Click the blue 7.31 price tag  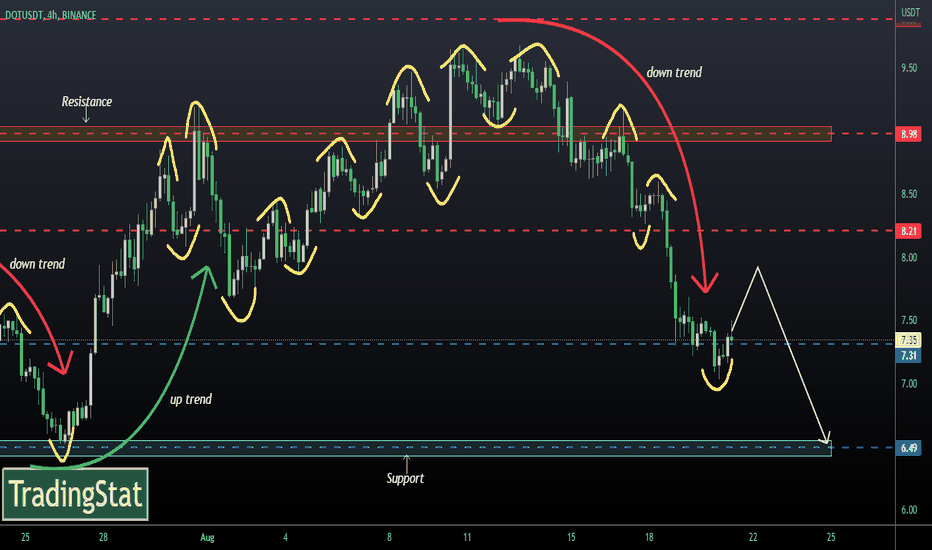coord(908,356)
